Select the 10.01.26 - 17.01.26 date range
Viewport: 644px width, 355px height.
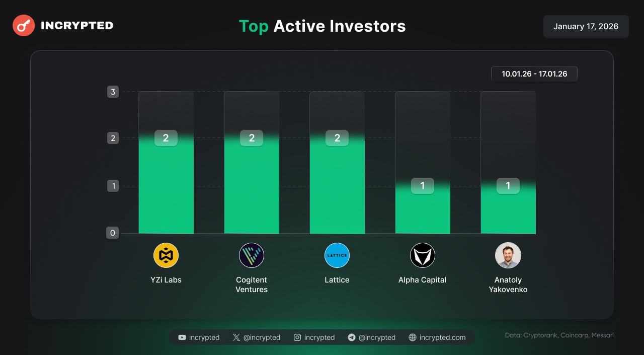534,74
